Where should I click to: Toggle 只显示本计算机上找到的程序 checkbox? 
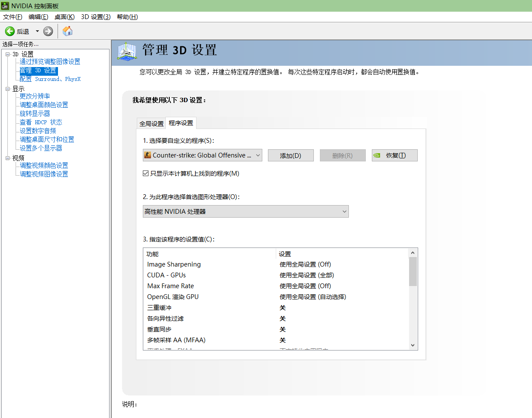[x=146, y=174]
